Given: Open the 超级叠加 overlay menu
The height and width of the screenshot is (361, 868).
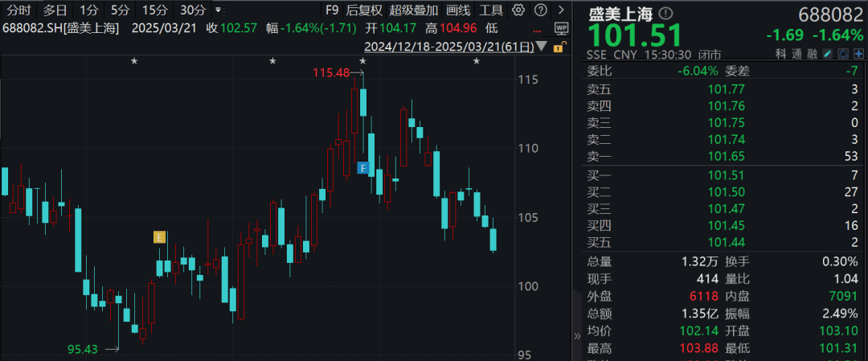Looking at the screenshot, I should (x=414, y=10).
